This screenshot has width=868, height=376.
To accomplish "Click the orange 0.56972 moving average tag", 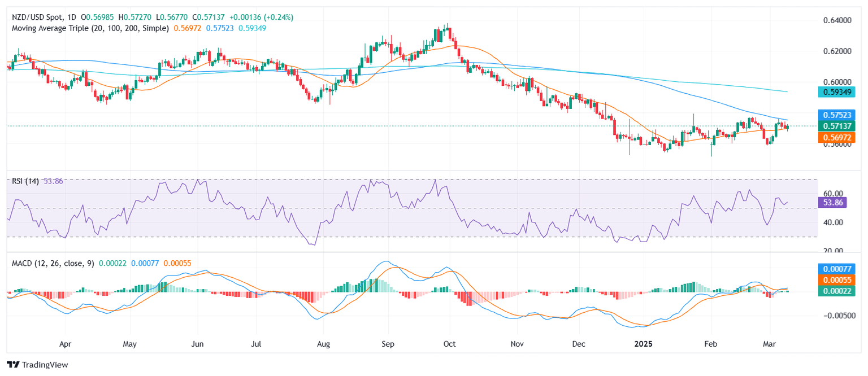I will [x=840, y=137].
